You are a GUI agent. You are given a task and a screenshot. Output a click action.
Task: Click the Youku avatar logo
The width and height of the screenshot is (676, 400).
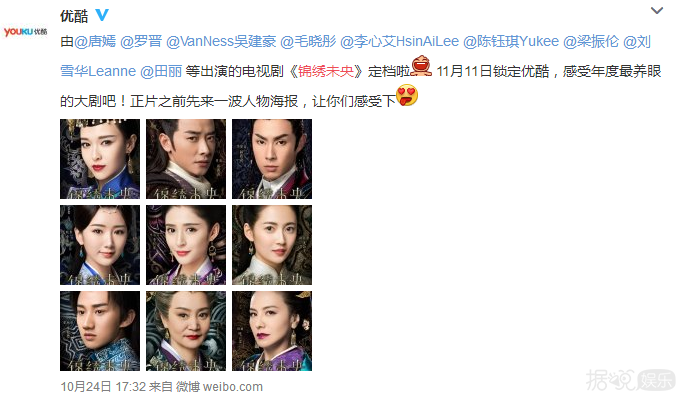point(25,32)
